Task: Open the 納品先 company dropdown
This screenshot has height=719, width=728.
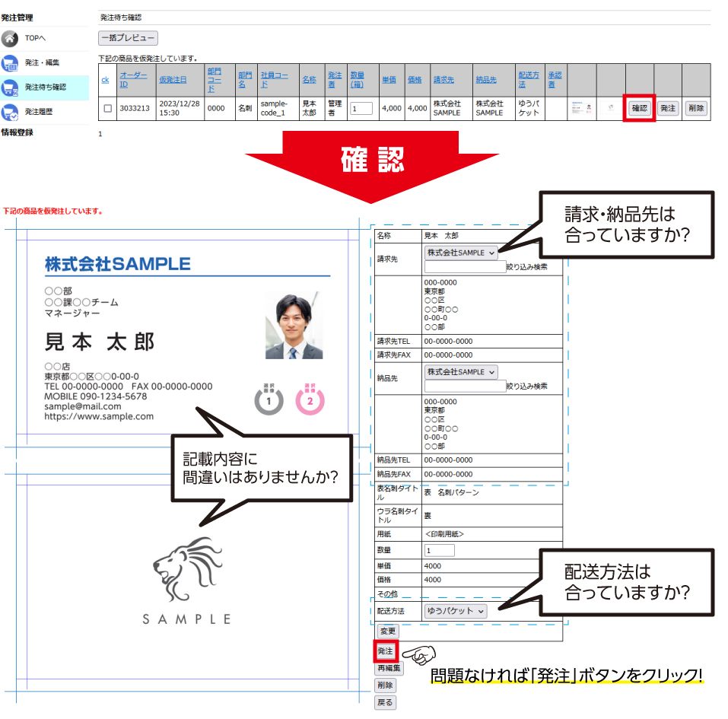Action: (x=461, y=372)
